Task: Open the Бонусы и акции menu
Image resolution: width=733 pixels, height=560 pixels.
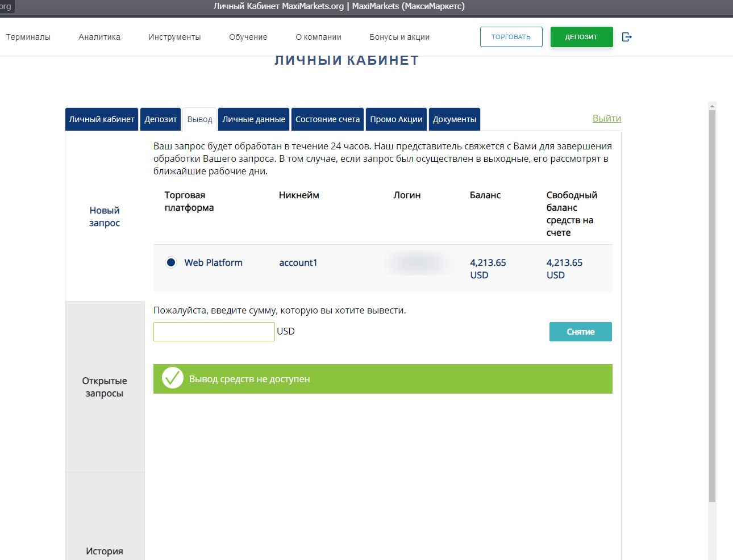Action: click(399, 37)
